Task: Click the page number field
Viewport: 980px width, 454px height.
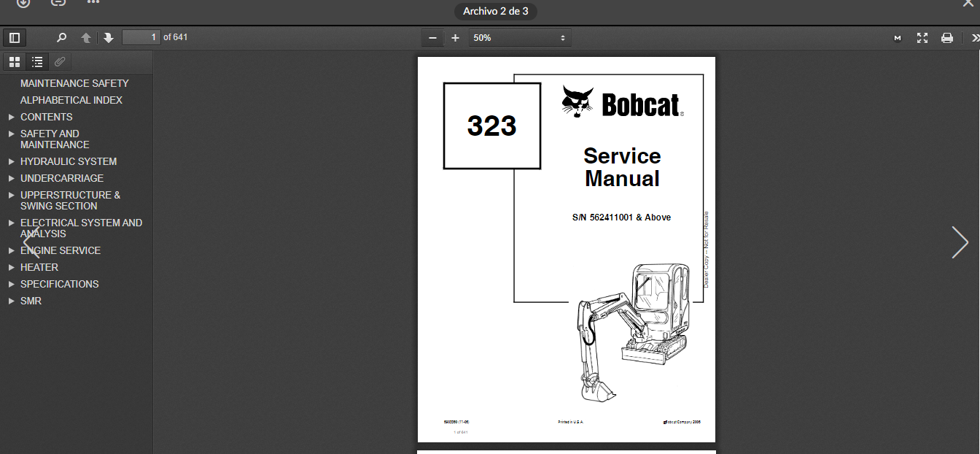Action: tap(141, 37)
